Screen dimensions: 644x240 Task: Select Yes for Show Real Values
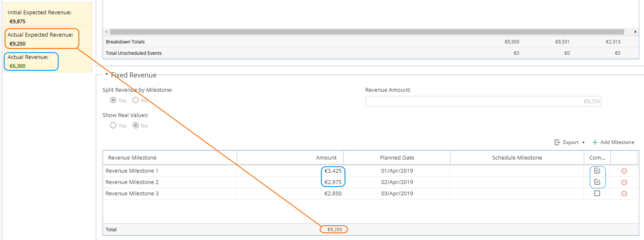pyautogui.click(x=113, y=125)
